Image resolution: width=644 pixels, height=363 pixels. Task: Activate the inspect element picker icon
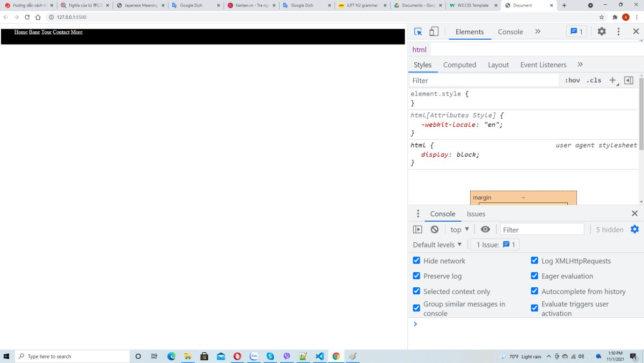point(419,32)
